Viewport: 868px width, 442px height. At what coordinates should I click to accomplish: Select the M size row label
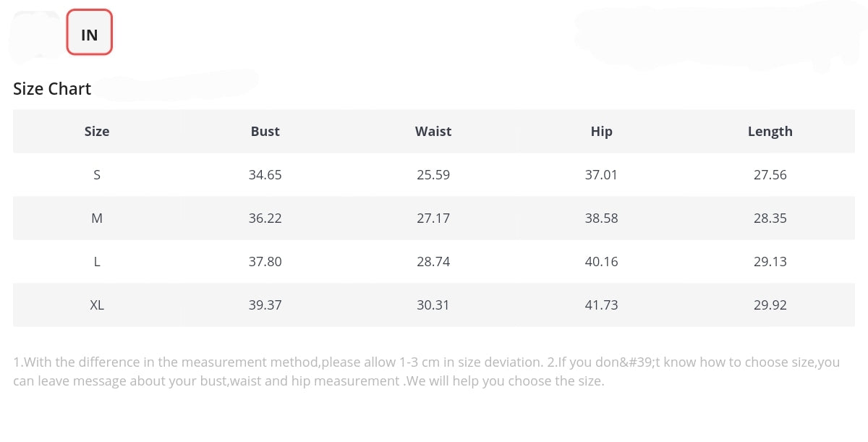point(97,218)
